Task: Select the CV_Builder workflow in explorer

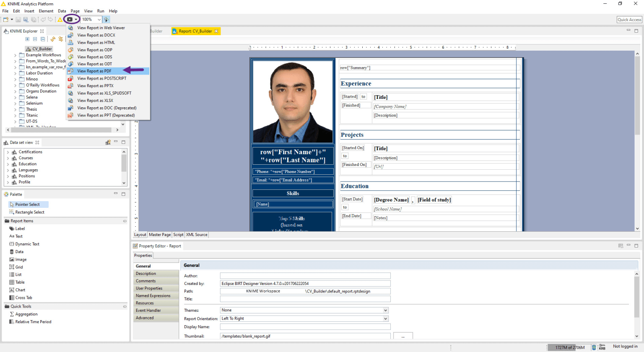Action: (x=39, y=49)
